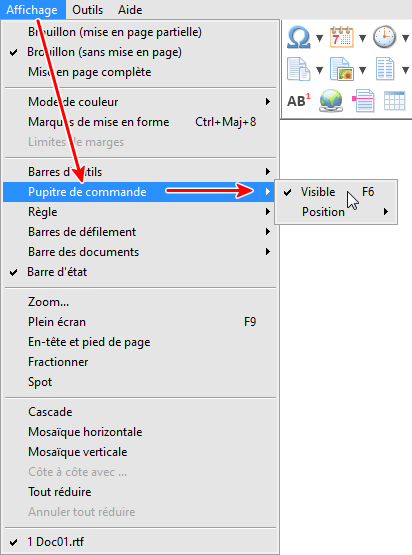This screenshot has height=555, width=412.
Task: Click the Omega special character icon
Action: [299, 38]
